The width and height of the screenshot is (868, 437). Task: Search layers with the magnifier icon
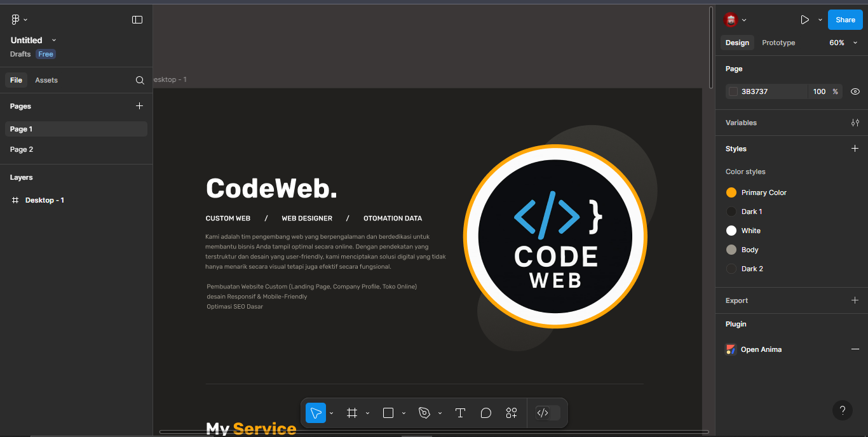[x=140, y=80]
